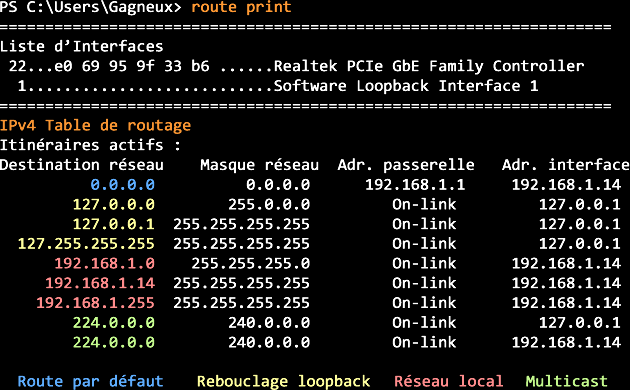Select the Realtek PCIe GbE Family Controller line
Image resolution: width=630 pixels, height=390 pixels.
[x=297, y=66]
